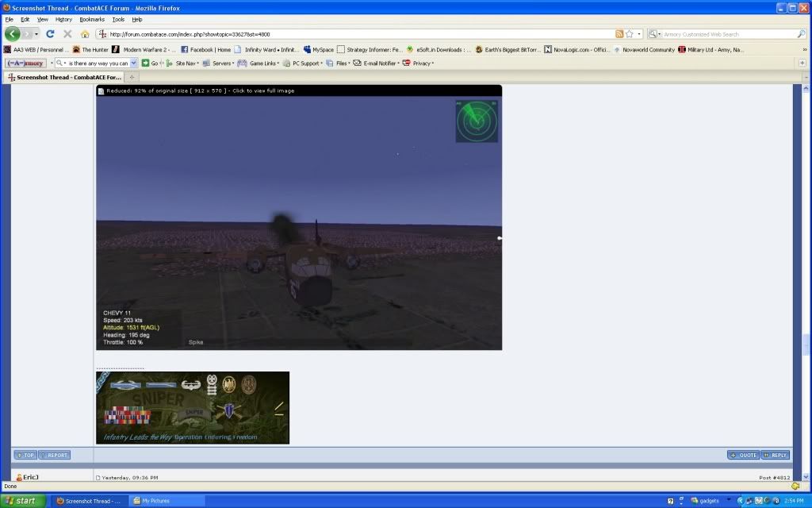
Task: Open the Edit menu
Action: pyautogui.click(x=25, y=19)
